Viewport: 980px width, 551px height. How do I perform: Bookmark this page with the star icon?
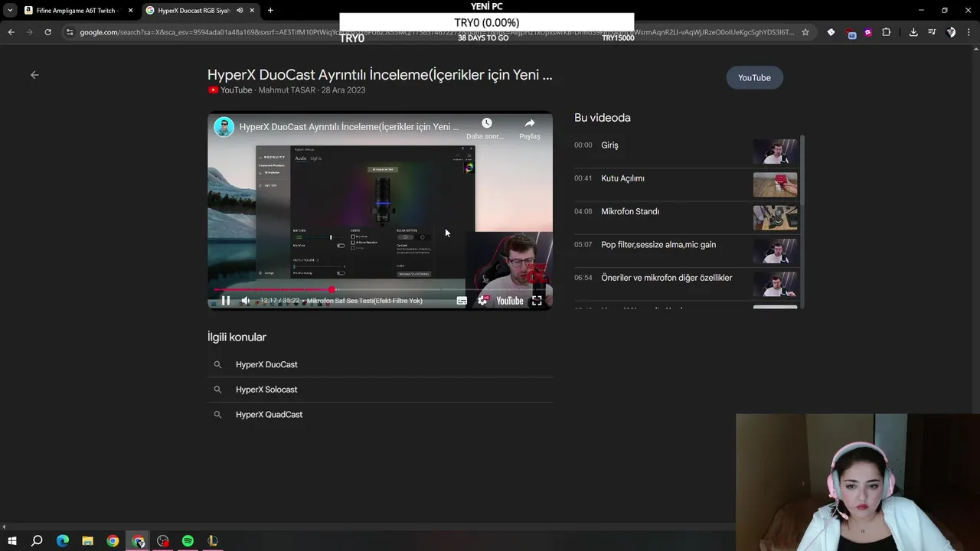[805, 32]
